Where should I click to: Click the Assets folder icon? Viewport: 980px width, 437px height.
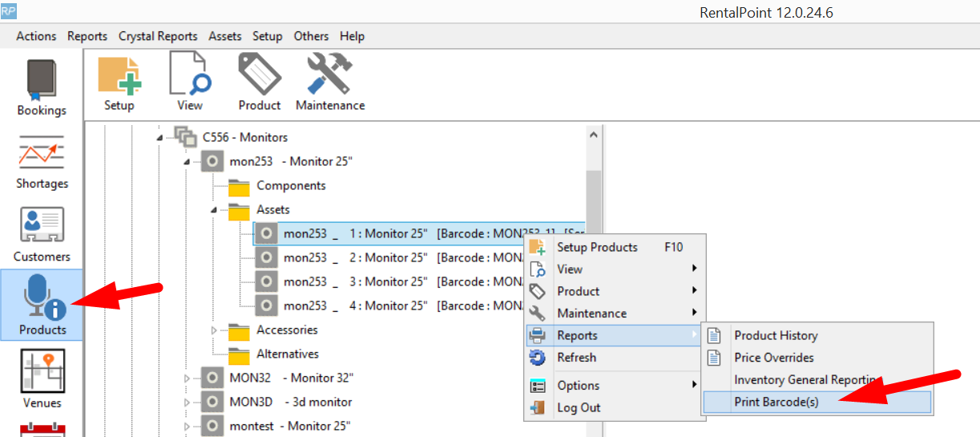(240, 210)
